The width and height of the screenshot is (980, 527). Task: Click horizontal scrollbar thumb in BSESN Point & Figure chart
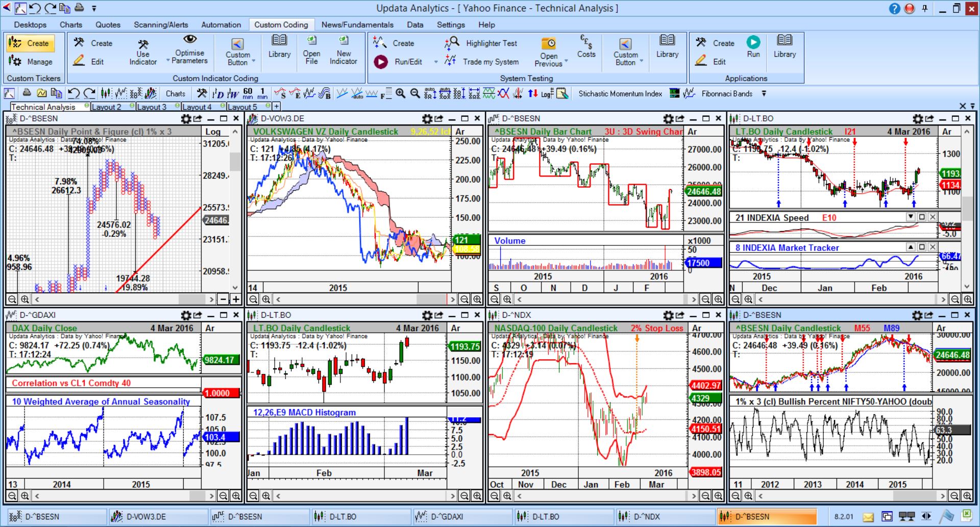tap(192, 299)
